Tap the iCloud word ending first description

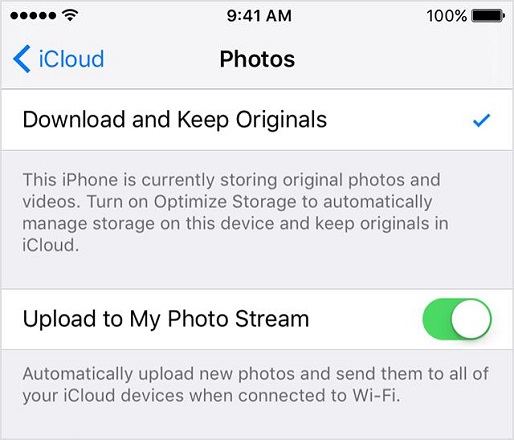tap(51, 245)
